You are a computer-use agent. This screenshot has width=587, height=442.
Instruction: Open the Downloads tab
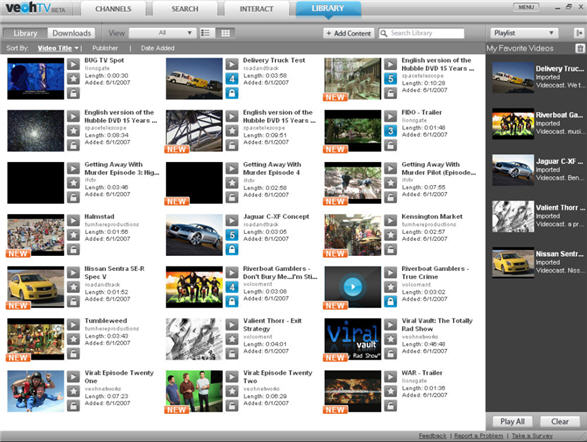(x=72, y=33)
